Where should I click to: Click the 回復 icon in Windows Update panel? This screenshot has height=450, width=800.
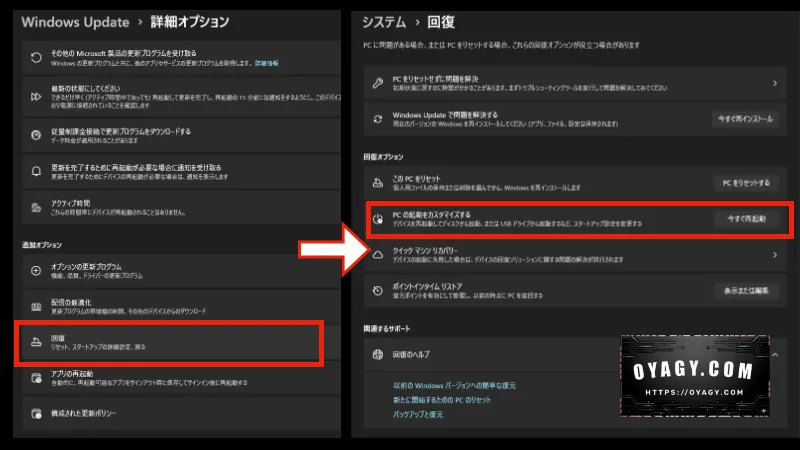point(36,342)
